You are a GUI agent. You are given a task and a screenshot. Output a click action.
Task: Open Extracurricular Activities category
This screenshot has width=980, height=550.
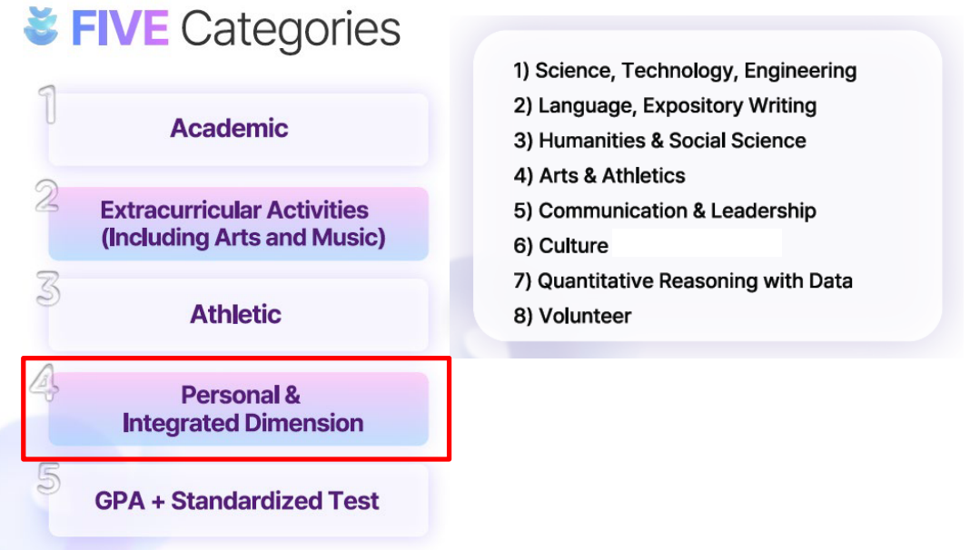click(x=238, y=224)
